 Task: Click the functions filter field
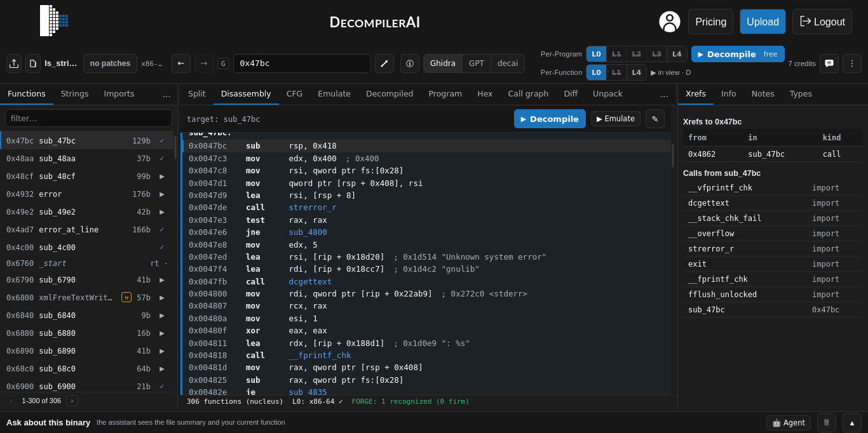coord(88,118)
